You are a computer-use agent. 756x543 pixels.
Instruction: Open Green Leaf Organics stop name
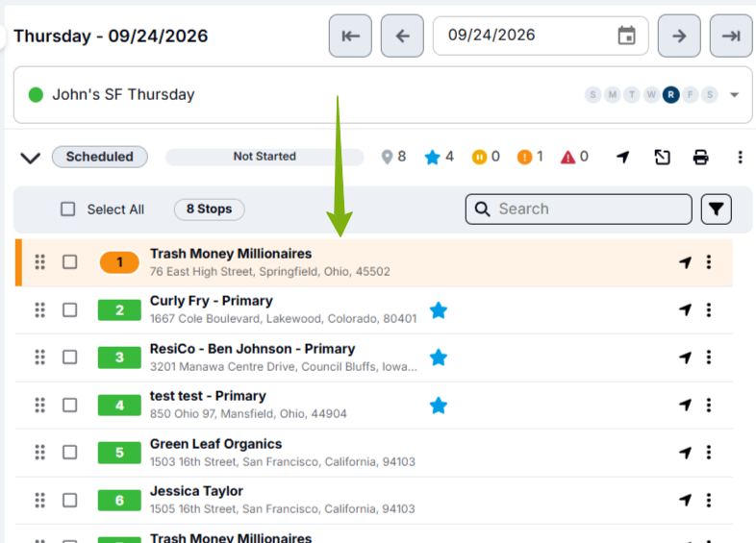click(216, 444)
